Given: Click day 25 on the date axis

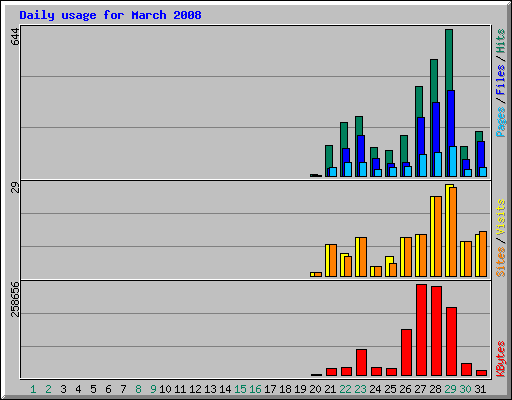Looking at the screenshot, I should [x=390, y=389].
